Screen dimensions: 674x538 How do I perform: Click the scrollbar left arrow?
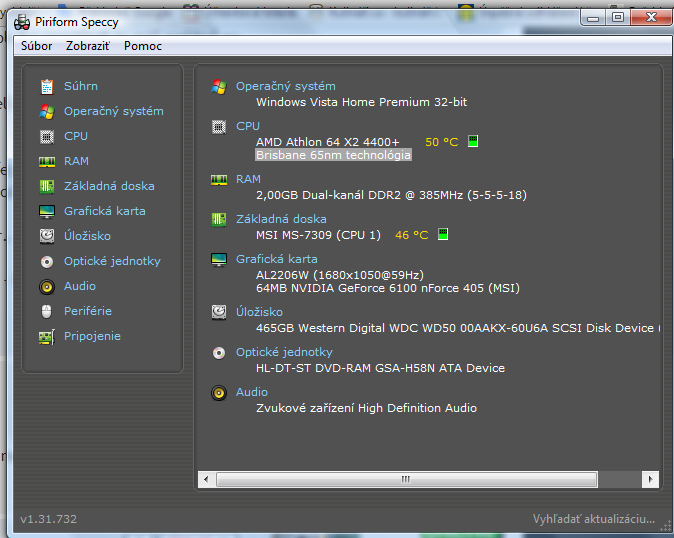tap(206, 479)
